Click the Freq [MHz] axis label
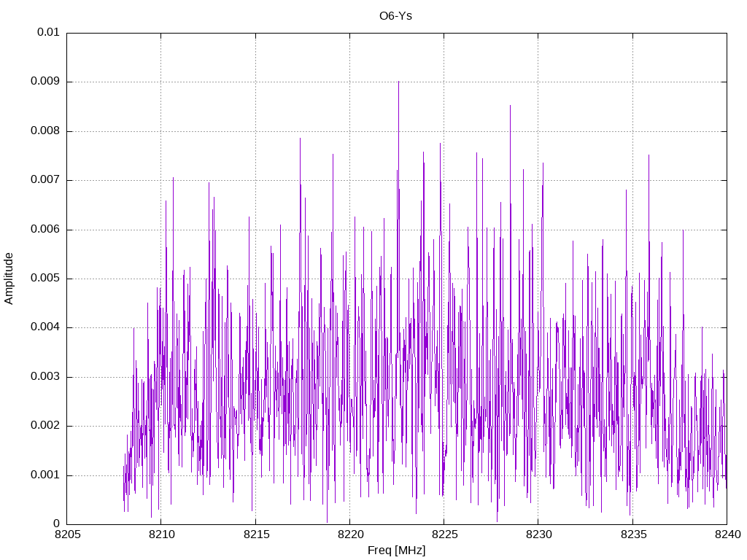Viewport: 747px width, 560px height. tap(396, 551)
